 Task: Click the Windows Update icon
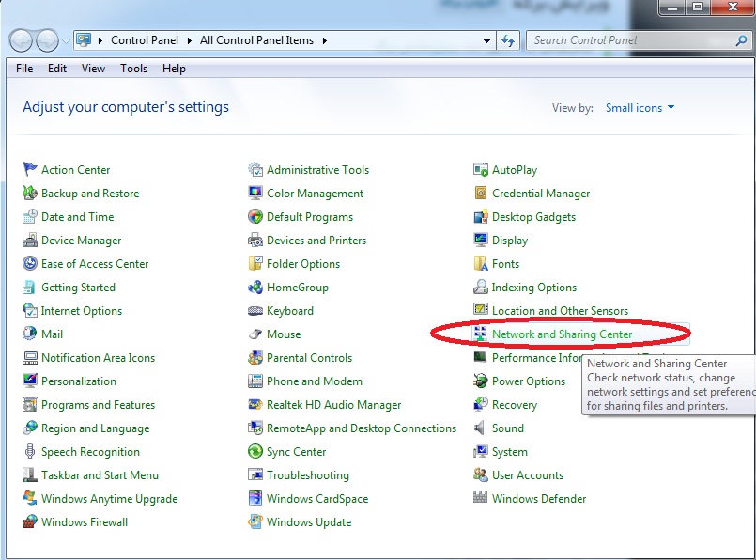(255, 522)
